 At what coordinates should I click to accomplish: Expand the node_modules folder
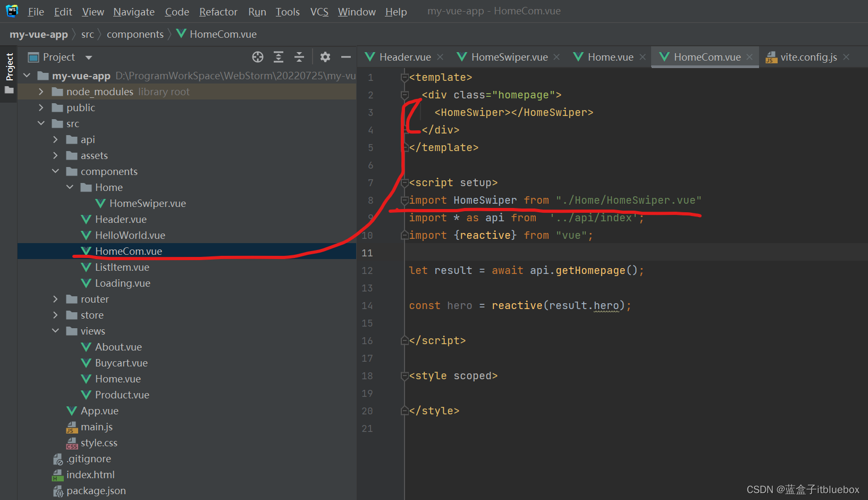pyautogui.click(x=41, y=91)
